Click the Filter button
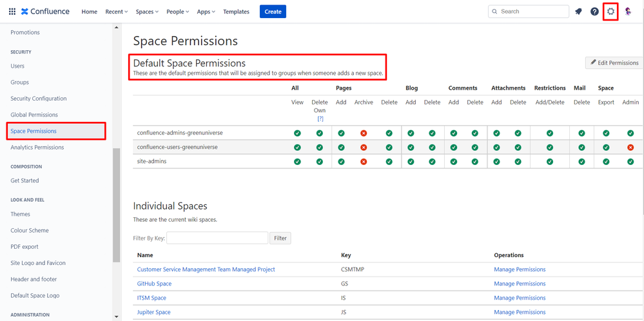The image size is (644, 321). pyautogui.click(x=280, y=238)
